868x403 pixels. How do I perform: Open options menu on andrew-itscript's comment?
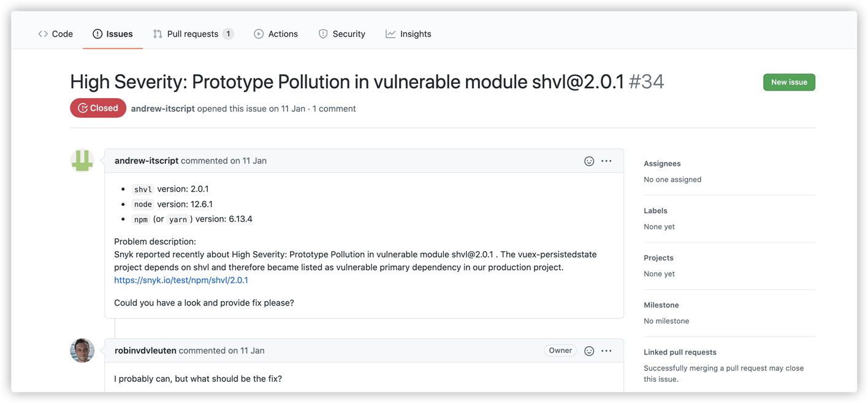tap(606, 161)
